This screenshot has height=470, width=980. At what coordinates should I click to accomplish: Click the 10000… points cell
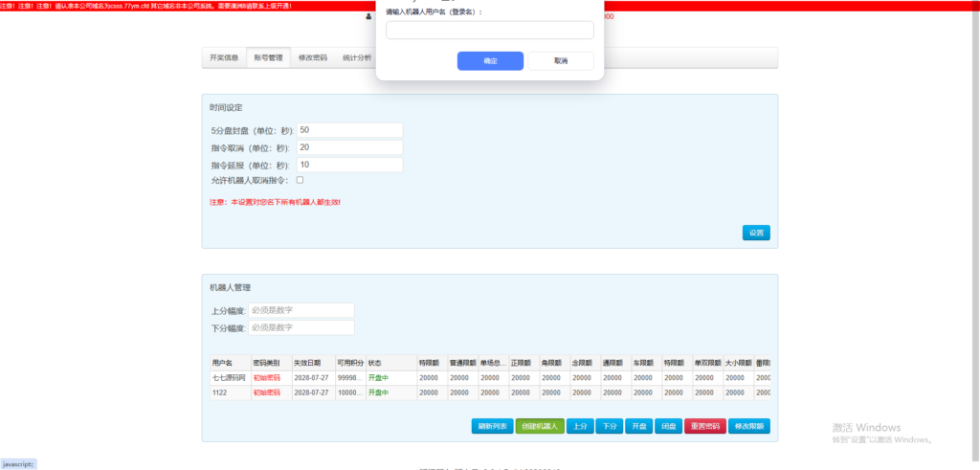pos(350,392)
